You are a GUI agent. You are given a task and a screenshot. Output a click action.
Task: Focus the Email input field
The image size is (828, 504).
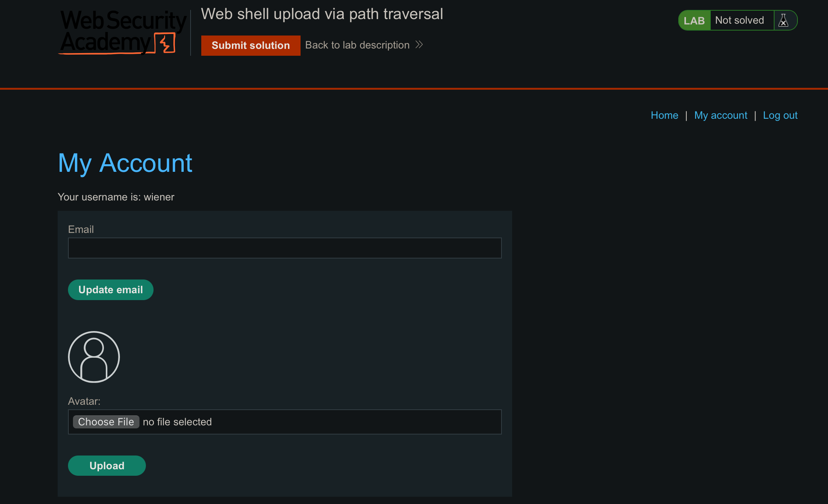pyautogui.click(x=285, y=248)
